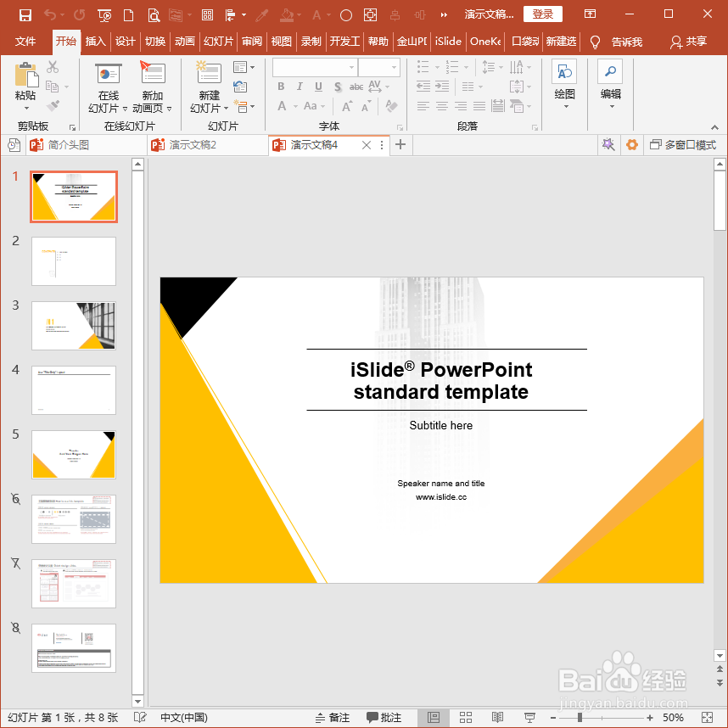
Task: Align paragraph text left
Action: tap(423, 106)
